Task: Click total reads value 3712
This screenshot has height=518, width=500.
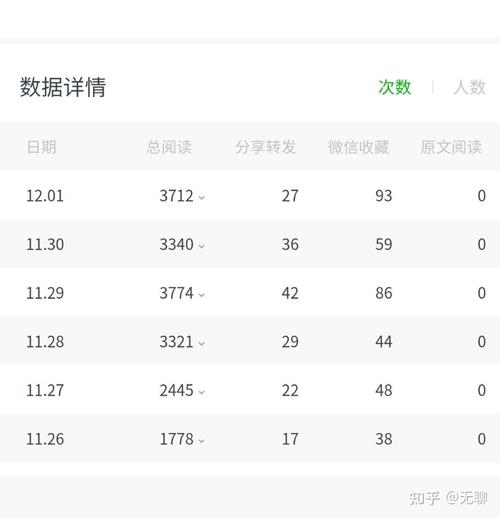Action: coord(176,196)
